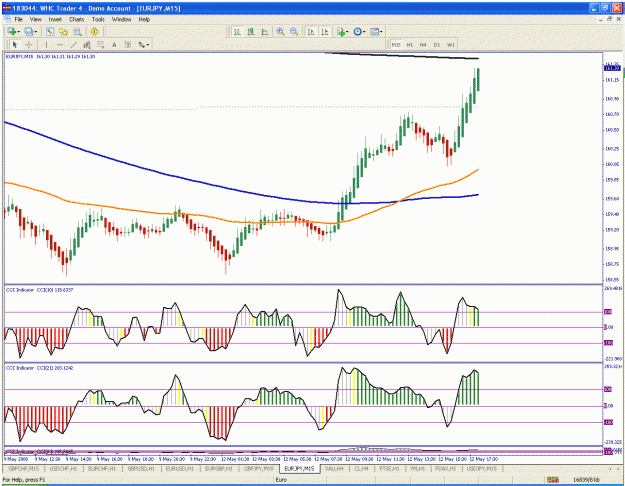
Task: Select the vertical line drawing tool
Action: tap(46, 45)
